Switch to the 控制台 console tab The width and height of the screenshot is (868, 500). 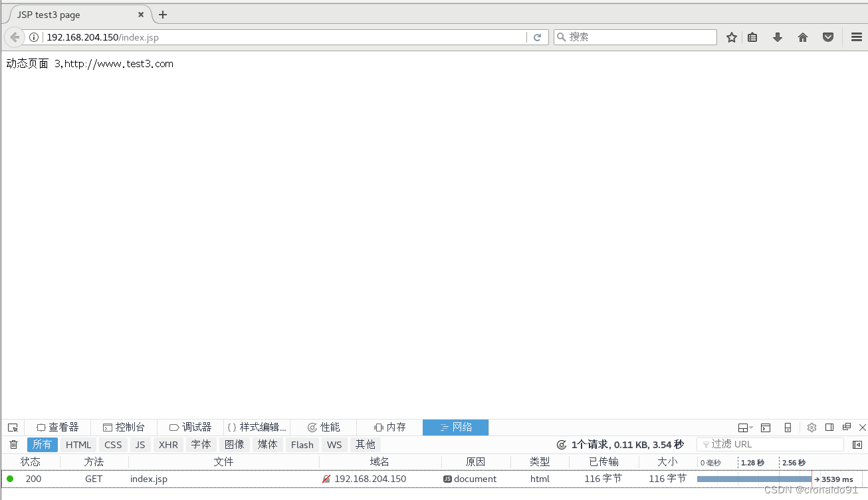point(124,428)
